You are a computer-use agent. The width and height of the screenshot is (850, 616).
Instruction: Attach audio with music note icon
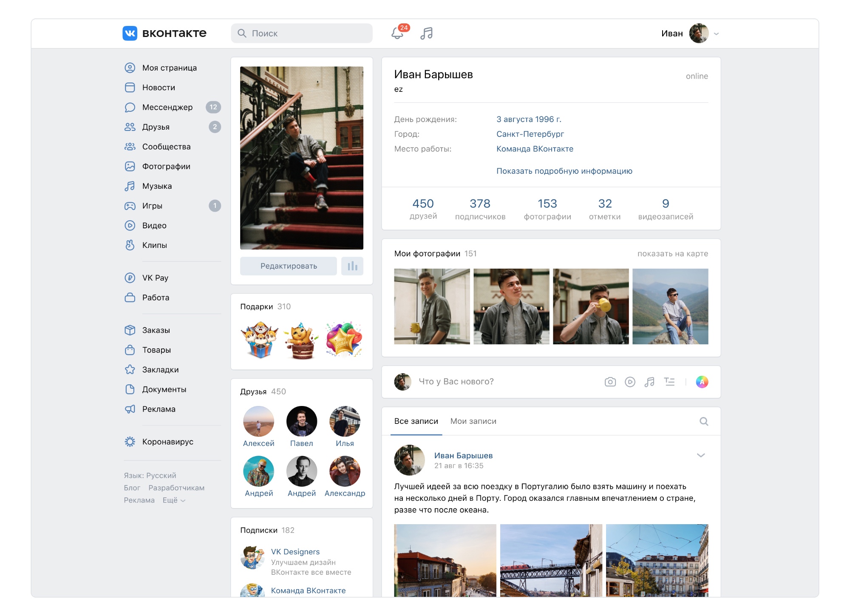(x=649, y=382)
